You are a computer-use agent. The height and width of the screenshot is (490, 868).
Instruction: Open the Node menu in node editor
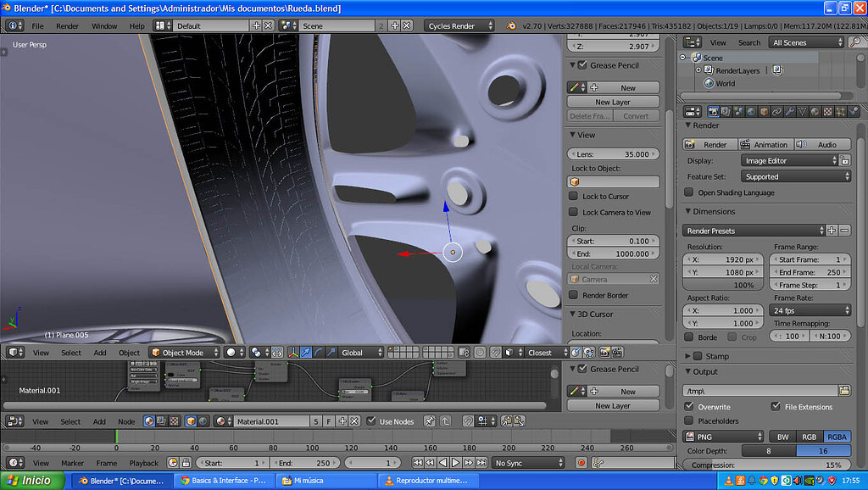click(126, 421)
